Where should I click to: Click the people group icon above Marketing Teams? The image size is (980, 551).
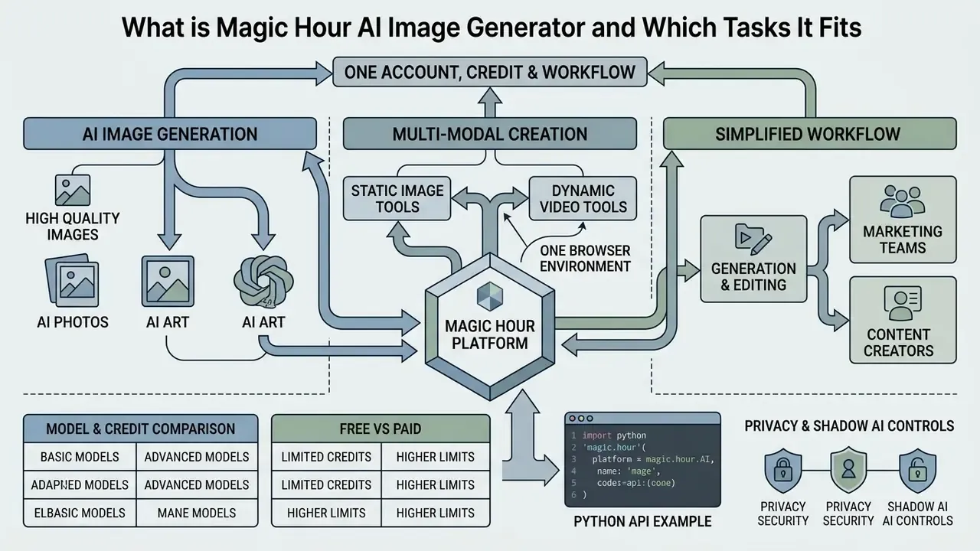pos(903,202)
